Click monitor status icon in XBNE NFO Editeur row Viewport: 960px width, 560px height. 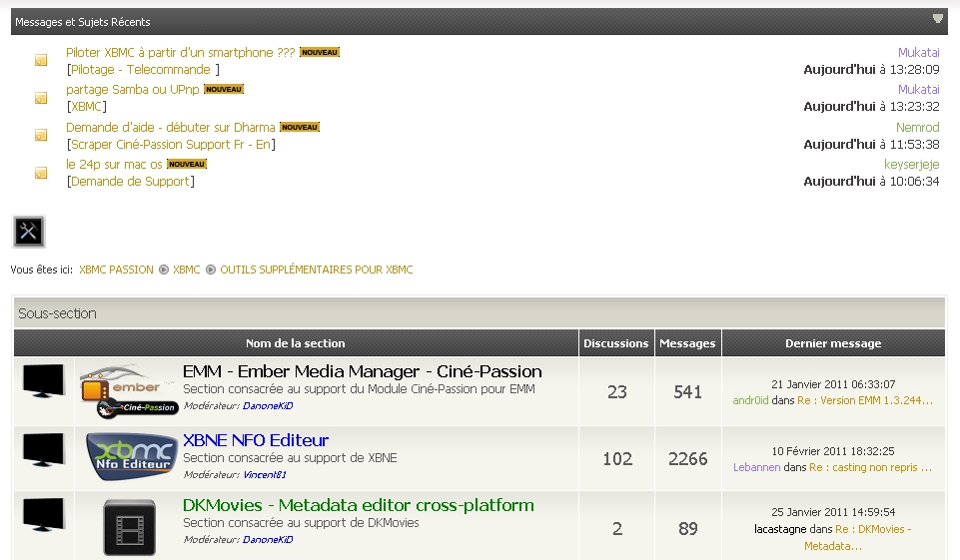click(x=44, y=450)
